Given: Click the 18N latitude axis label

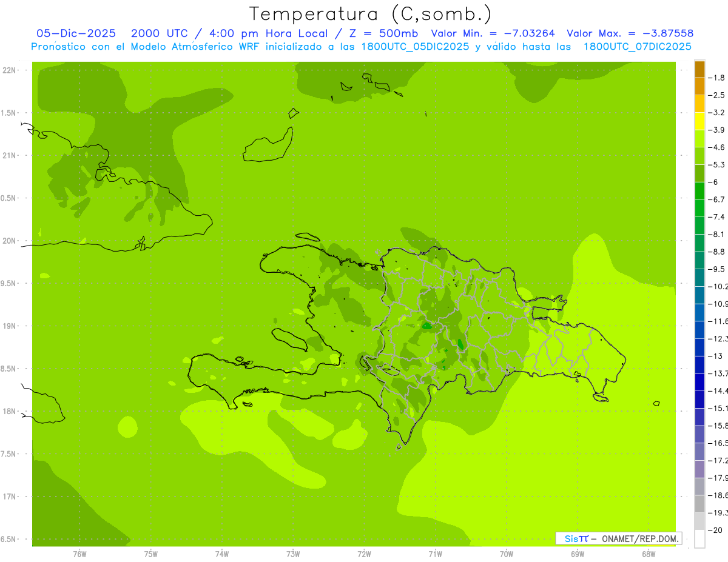Looking at the screenshot, I should point(8,411).
